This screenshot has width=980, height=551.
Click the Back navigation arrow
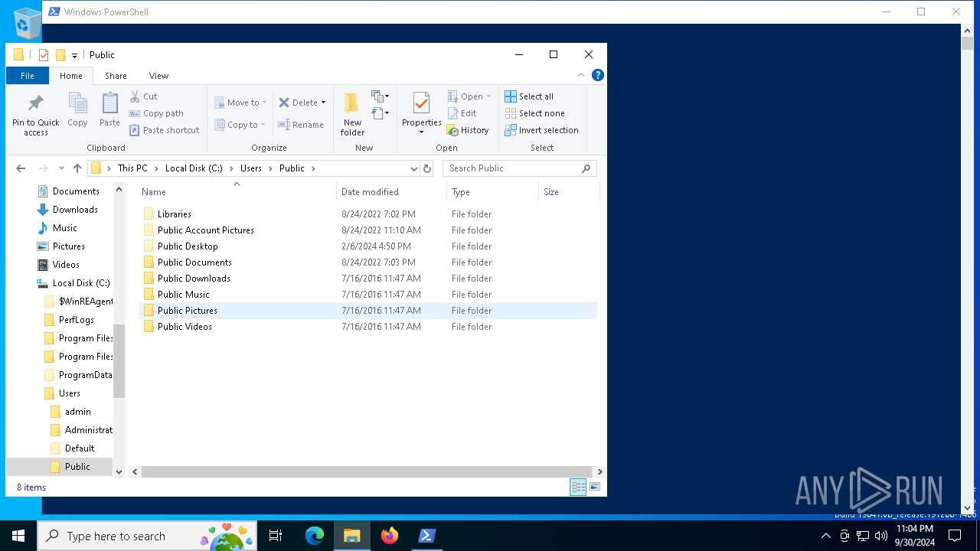(21, 168)
